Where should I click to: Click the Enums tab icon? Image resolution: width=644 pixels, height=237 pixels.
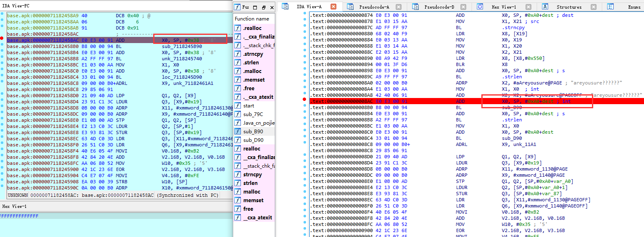[610, 7]
